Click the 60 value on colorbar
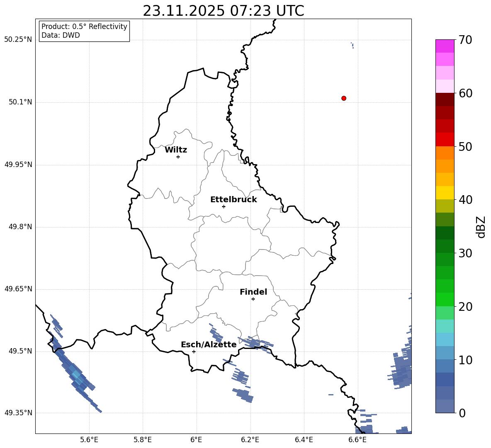491x448 pixels. click(465, 93)
